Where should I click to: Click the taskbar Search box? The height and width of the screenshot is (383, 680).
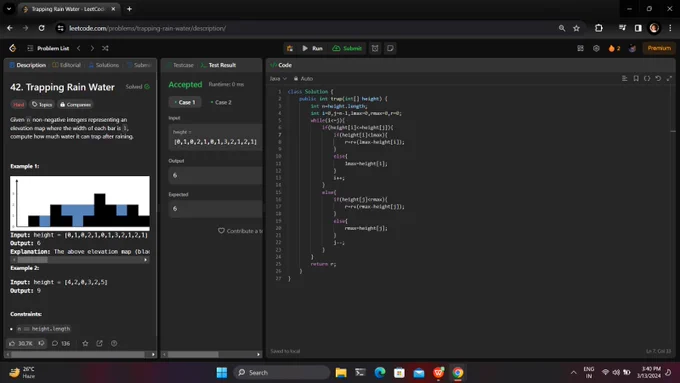(x=282, y=373)
